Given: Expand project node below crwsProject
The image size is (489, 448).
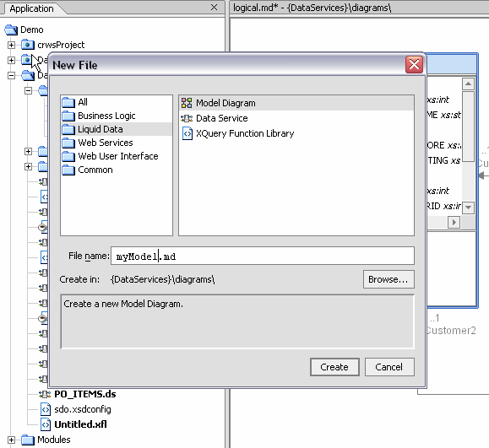Looking at the screenshot, I should point(11,60).
